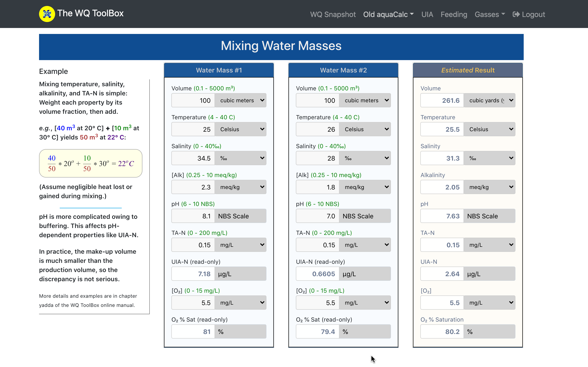This screenshot has height=367, width=588.
Task: Click The WQ ToolBox brand title
Action: 90,13
